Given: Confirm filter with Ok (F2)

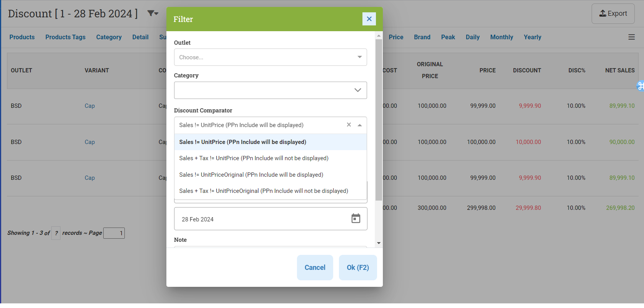Looking at the screenshot, I should pos(358,268).
